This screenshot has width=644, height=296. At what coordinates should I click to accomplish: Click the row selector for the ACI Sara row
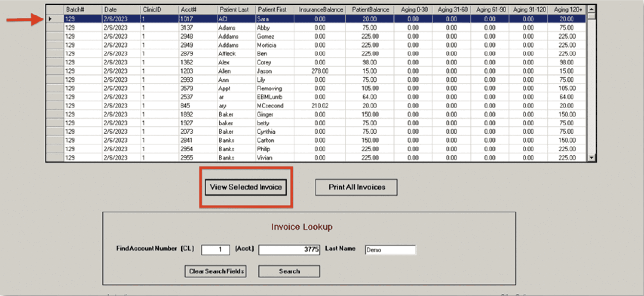click(x=55, y=19)
